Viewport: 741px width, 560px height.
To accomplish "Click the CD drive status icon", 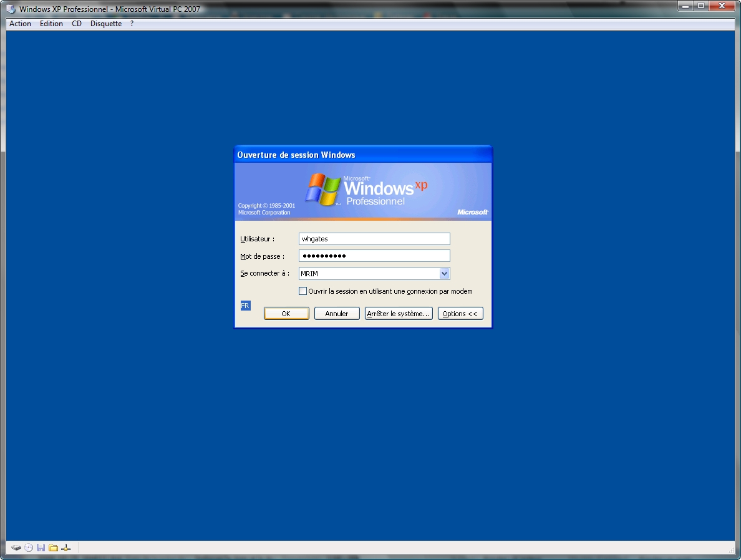I will tap(29, 548).
